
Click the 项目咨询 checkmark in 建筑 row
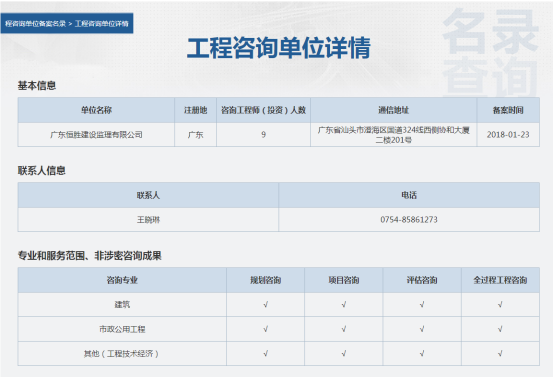tap(344, 305)
